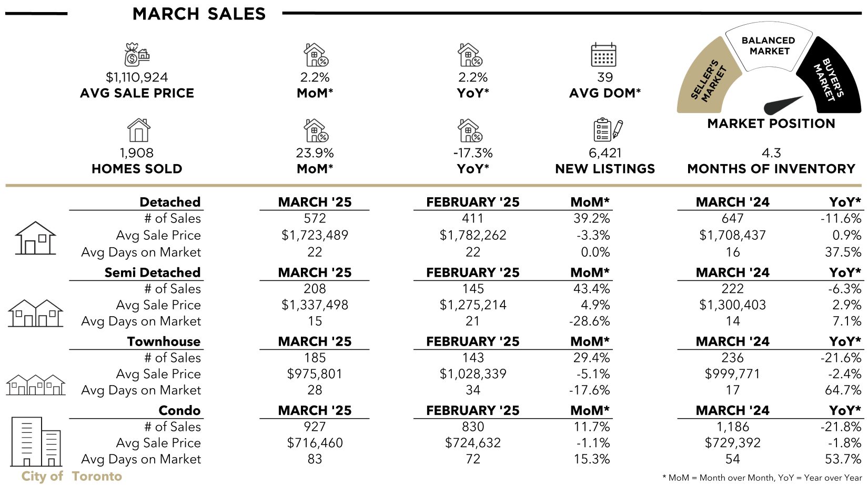Click the City of Toronto label
Screen dimensions: 868x485
[72, 476]
